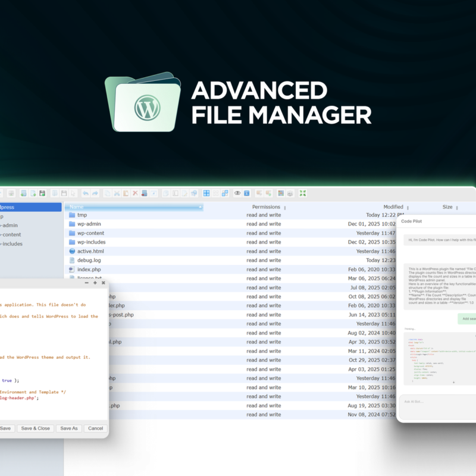
Task: Click the green fullscreen arrows icon
Action: tap(303, 193)
